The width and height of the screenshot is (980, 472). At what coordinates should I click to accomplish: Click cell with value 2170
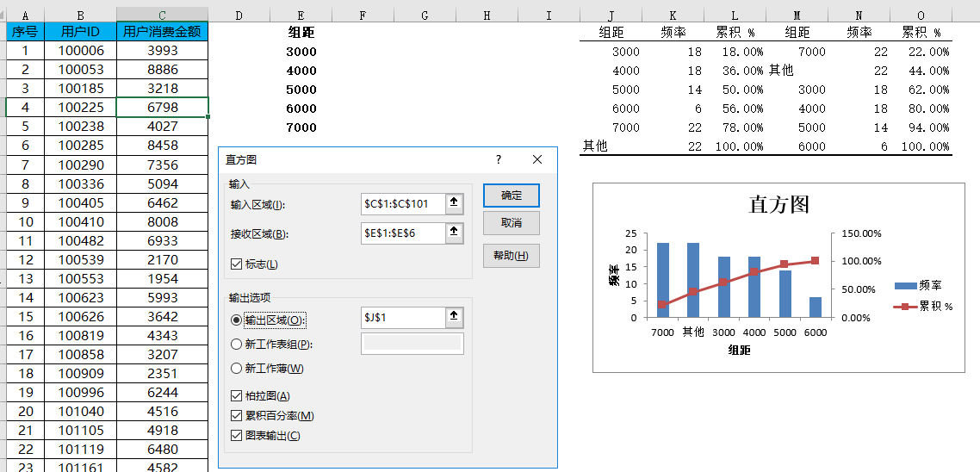click(163, 259)
